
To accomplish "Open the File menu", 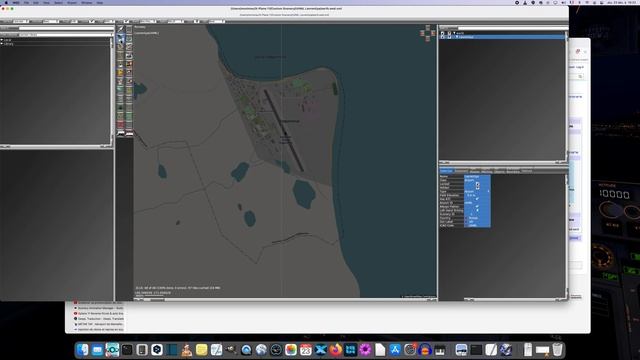I will pos(26,2).
